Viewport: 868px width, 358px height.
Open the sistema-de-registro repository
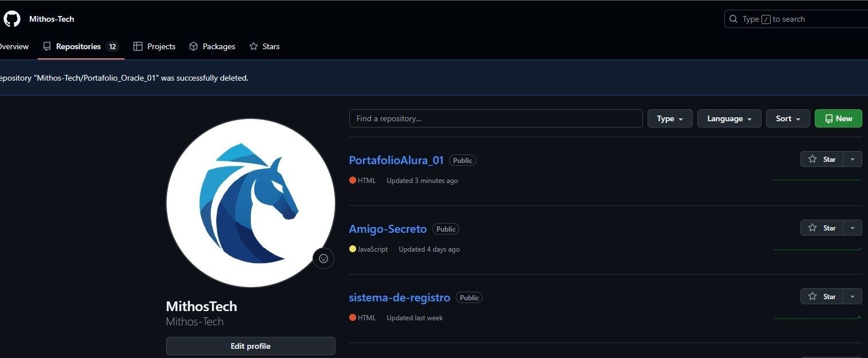[400, 297]
